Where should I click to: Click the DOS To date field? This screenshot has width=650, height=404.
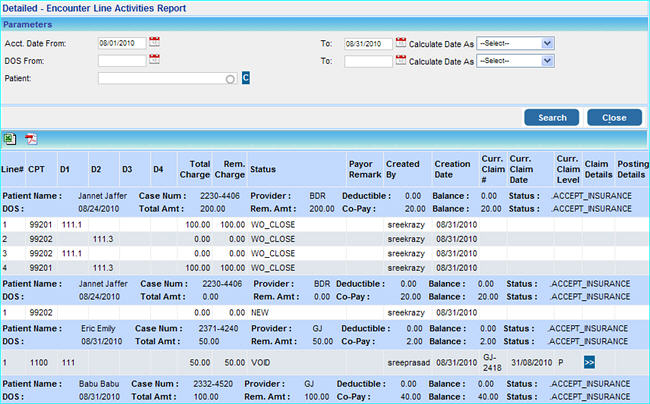[368, 61]
